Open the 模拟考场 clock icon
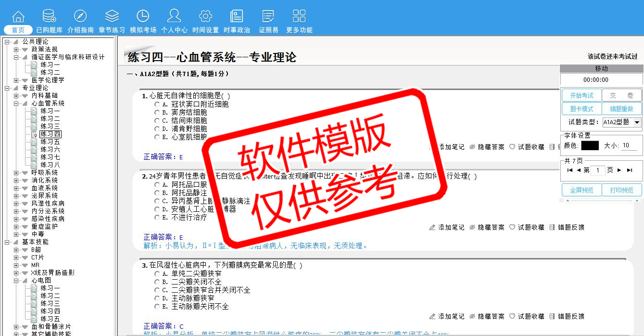644x336 pixels. click(143, 16)
